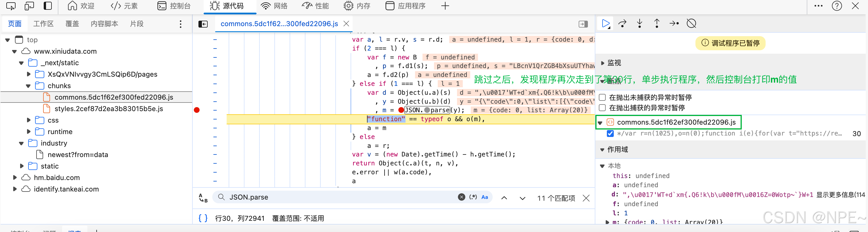Screen dimensions: 868x232
Task: Toggle regular expression search option
Action: point(473,197)
